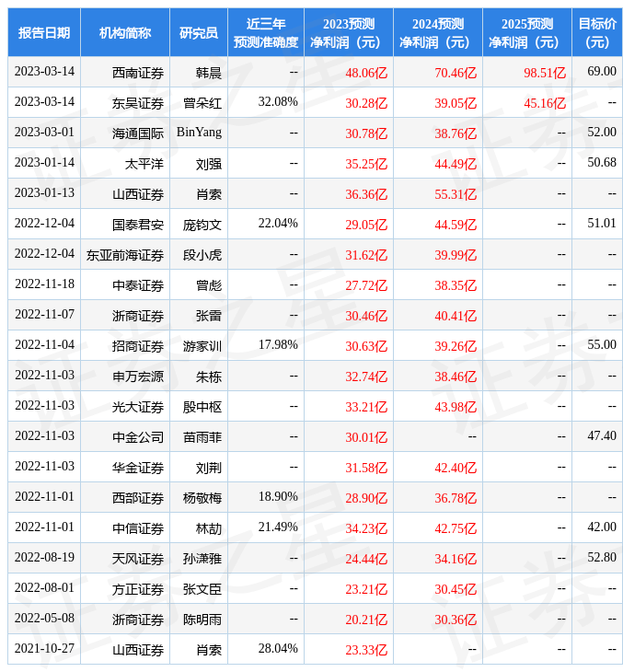
Task: Click the 目标价 column header
Action: point(596,33)
